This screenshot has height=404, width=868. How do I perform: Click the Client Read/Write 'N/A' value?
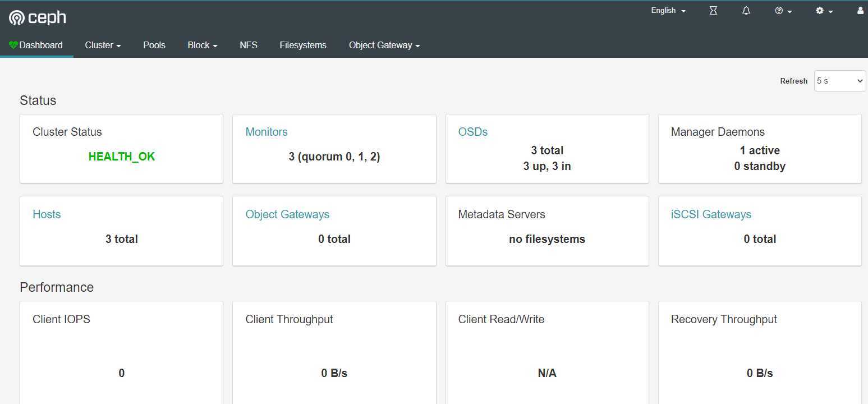pyautogui.click(x=547, y=373)
